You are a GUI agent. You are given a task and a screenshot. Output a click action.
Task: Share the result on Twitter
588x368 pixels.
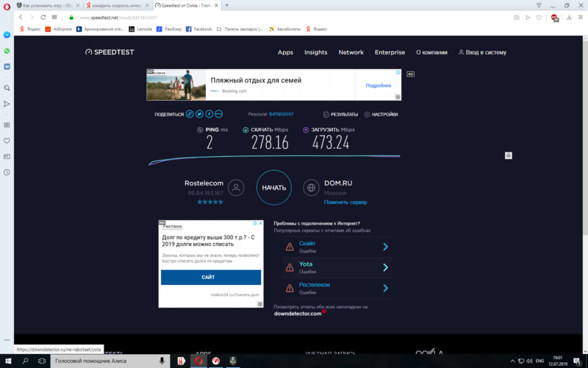(199, 114)
